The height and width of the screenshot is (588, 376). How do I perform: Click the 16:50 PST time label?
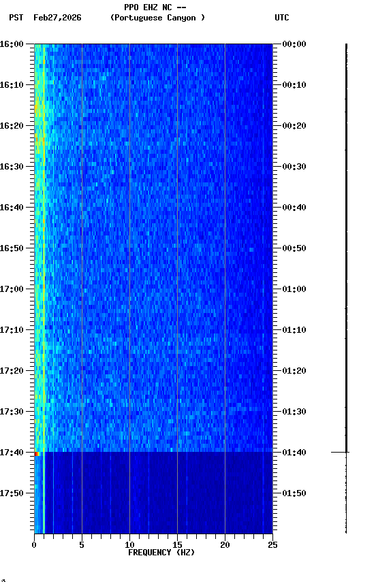tap(12, 248)
